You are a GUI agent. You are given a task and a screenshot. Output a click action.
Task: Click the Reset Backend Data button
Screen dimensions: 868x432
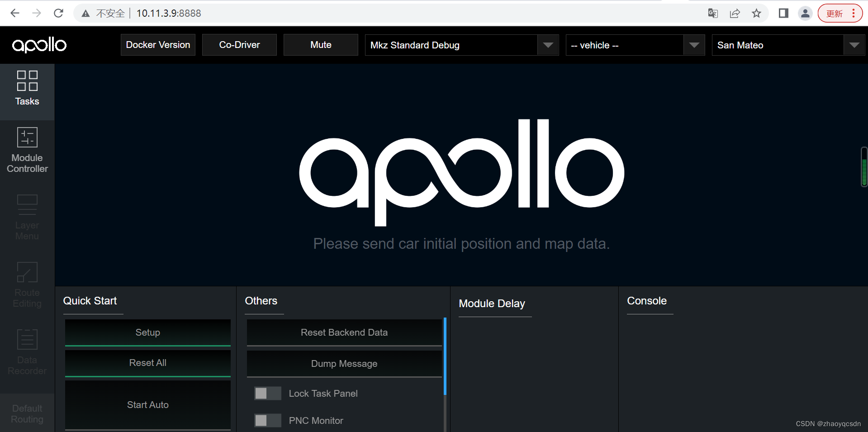pos(344,332)
